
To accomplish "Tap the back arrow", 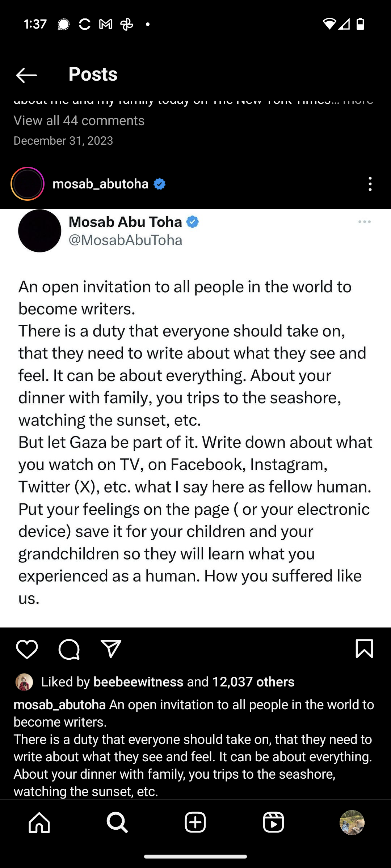I will (26, 75).
